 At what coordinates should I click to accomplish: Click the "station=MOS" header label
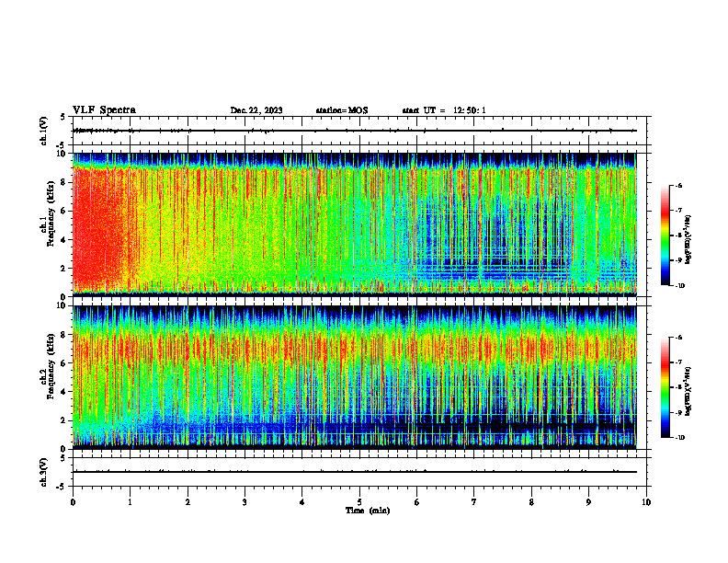(342, 110)
